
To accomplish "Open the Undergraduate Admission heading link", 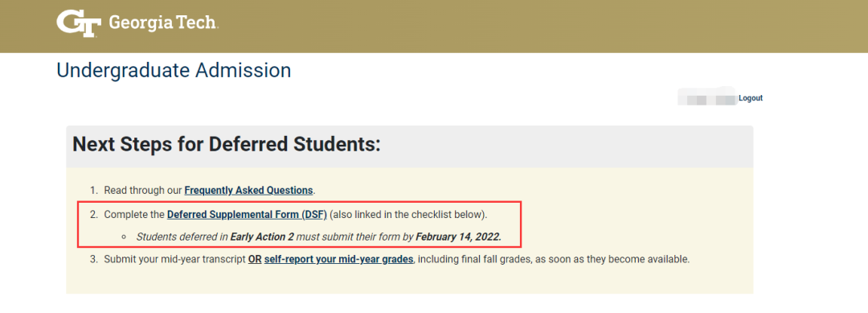I will [174, 70].
